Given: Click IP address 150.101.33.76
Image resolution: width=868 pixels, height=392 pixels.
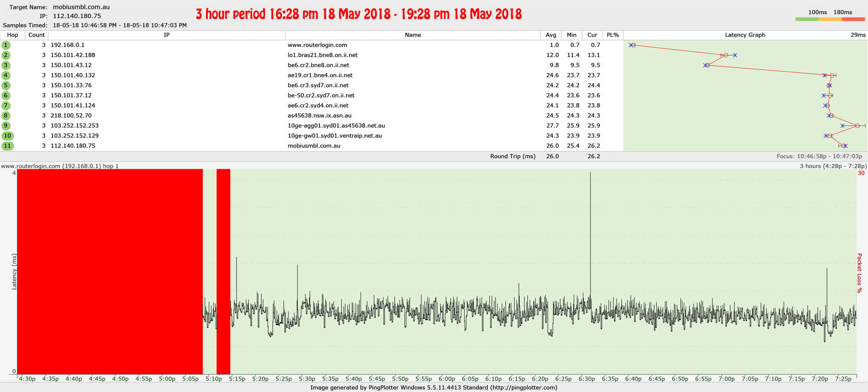Looking at the screenshot, I should 71,85.
